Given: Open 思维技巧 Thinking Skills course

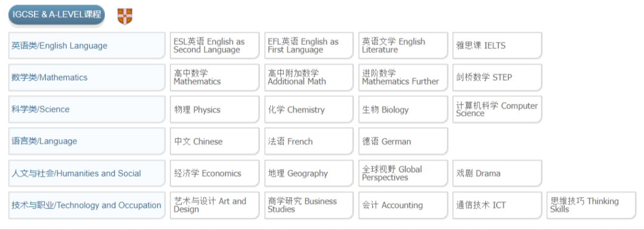Looking at the screenshot, I should (592, 205).
